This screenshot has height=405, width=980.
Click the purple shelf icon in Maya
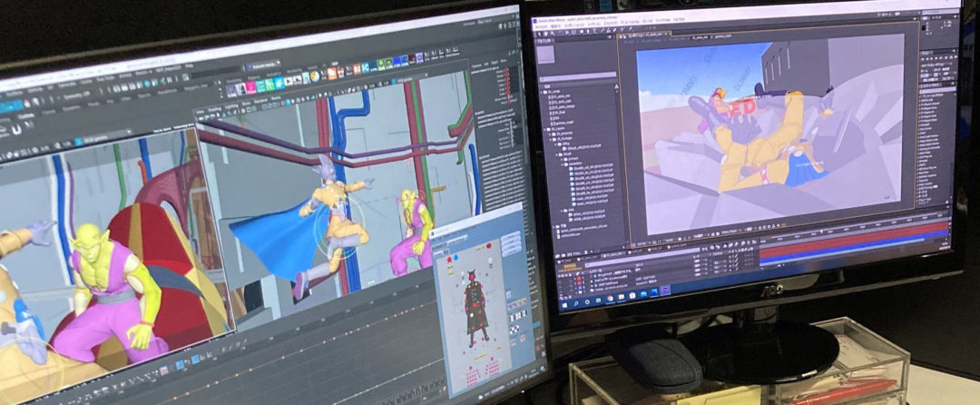pos(231,91)
